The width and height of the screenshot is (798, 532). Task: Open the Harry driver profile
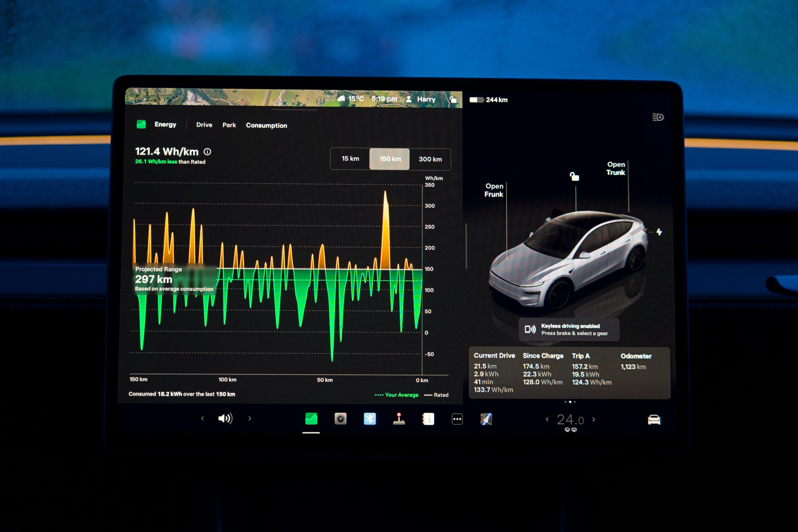coord(421,99)
